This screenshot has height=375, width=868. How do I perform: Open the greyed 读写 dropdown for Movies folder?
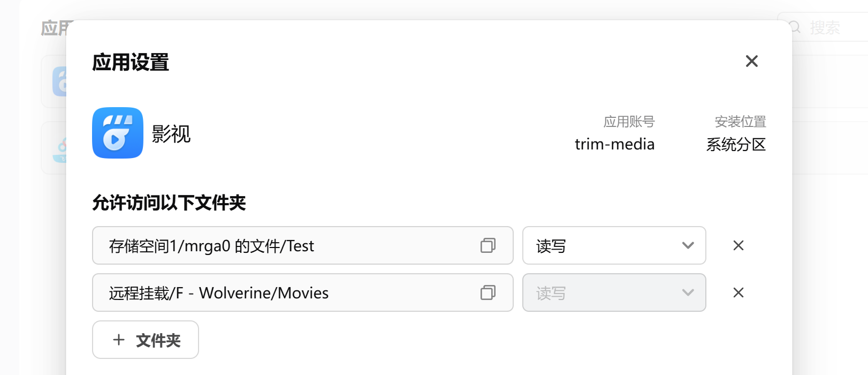[614, 292]
